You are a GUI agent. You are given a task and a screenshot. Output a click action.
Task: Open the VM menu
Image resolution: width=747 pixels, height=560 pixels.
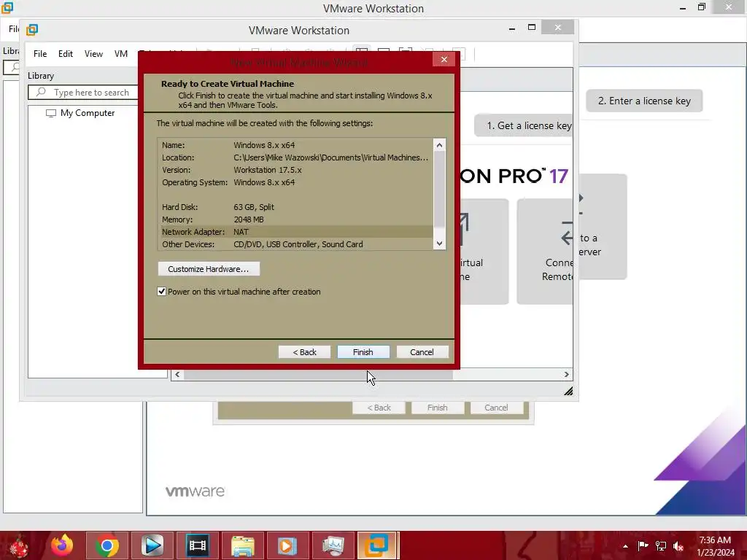tap(121, 54)
